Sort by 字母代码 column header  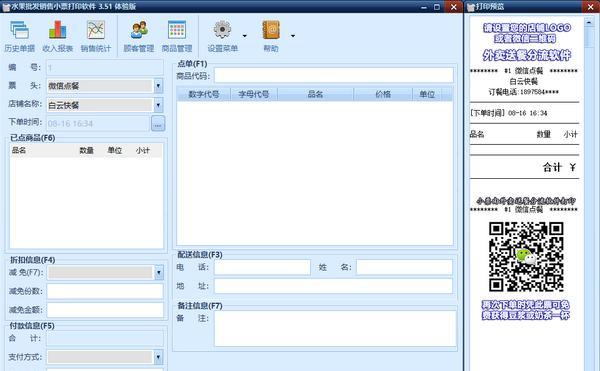click(x=254, y=94)
